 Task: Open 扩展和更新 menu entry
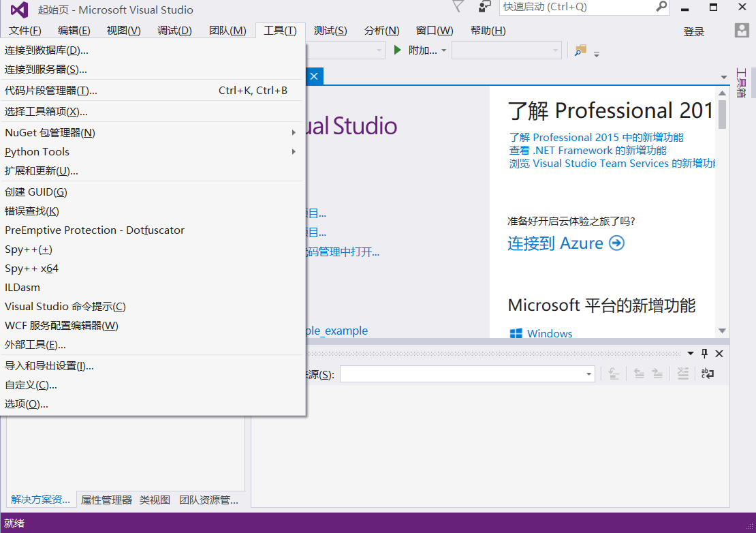152,171
